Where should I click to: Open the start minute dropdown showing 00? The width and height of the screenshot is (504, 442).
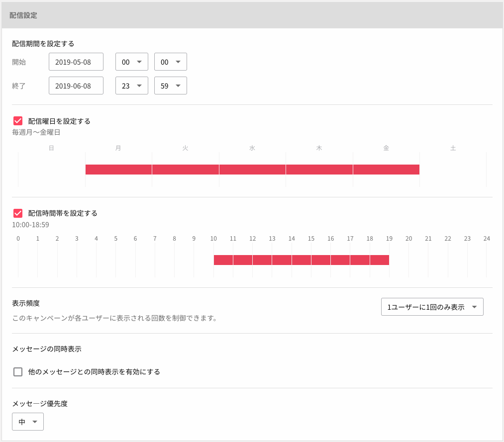tap(170, 62)
